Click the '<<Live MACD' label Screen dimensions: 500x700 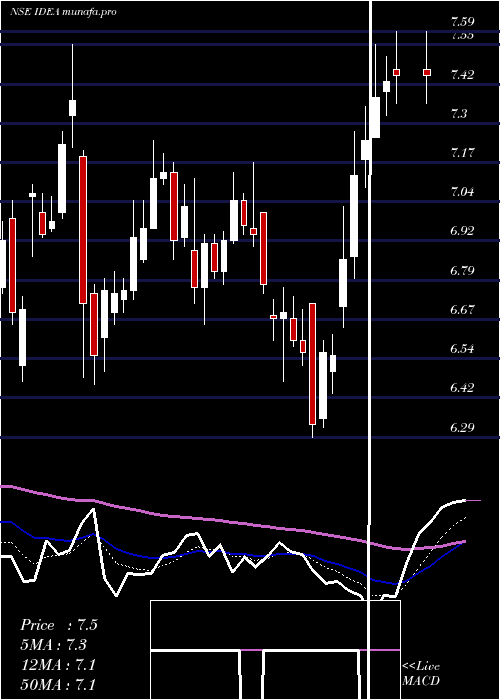[421, 673]
